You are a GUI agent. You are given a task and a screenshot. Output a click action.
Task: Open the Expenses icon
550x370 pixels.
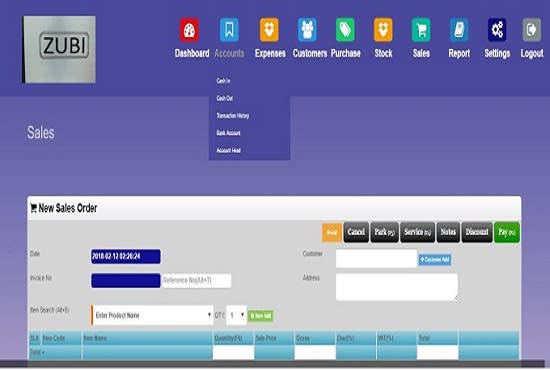269,30
